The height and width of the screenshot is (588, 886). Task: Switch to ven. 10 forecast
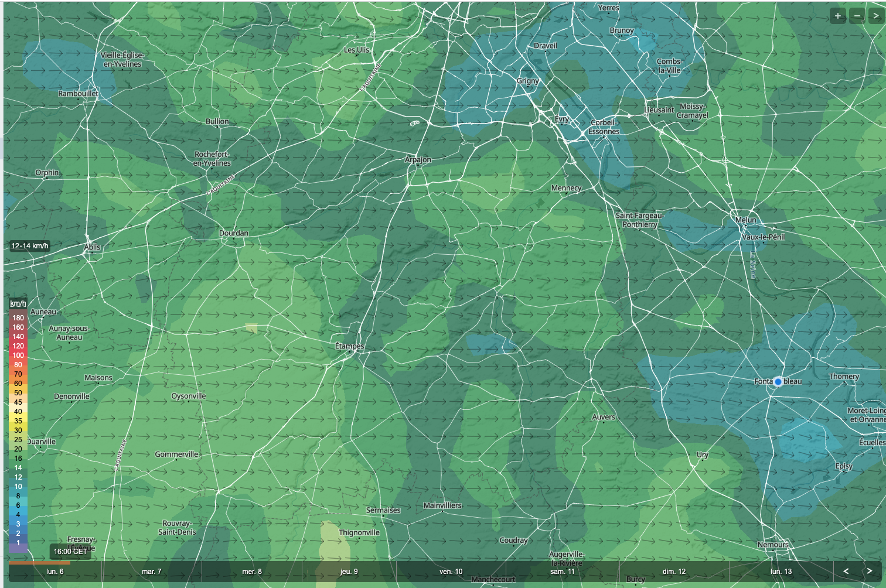point(451,572)
